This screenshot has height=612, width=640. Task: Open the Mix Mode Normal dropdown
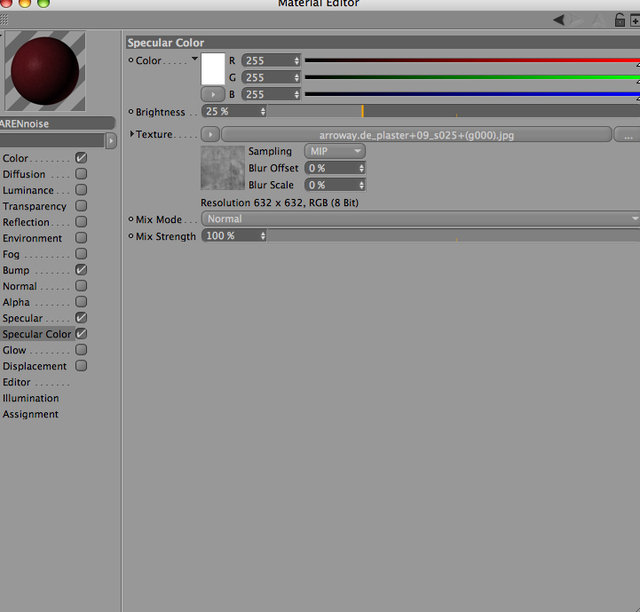(421, 219)
